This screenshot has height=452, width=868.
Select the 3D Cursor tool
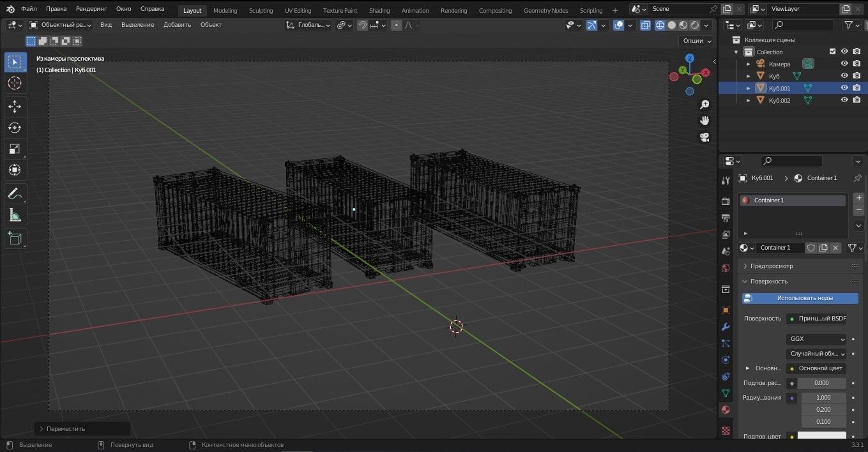coord(15,83)
